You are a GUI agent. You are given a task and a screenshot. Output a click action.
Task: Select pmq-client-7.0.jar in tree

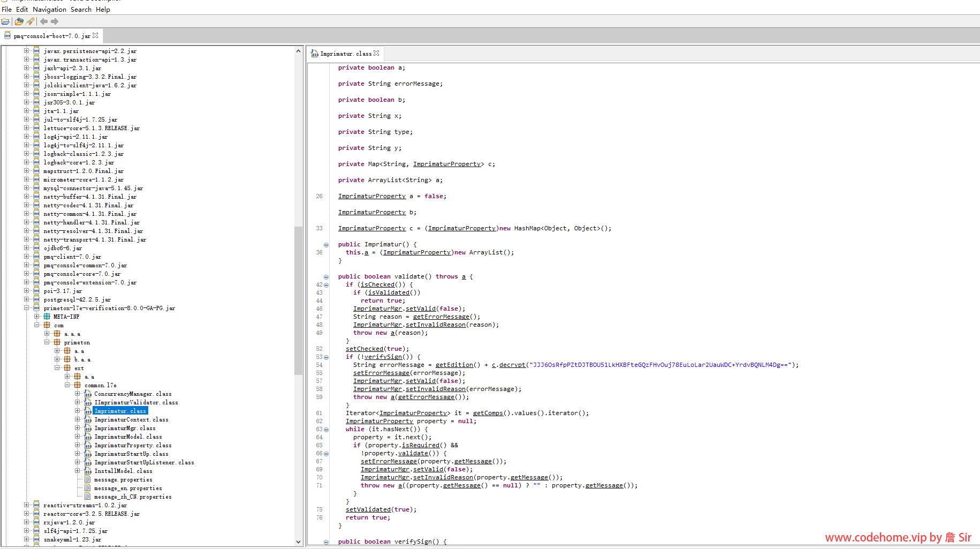pos(72,257)
